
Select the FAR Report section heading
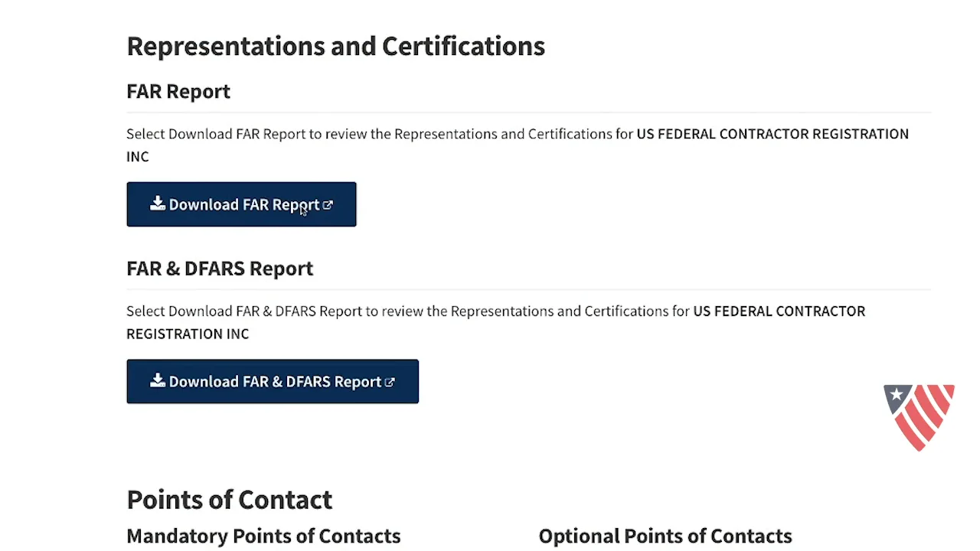178,91
